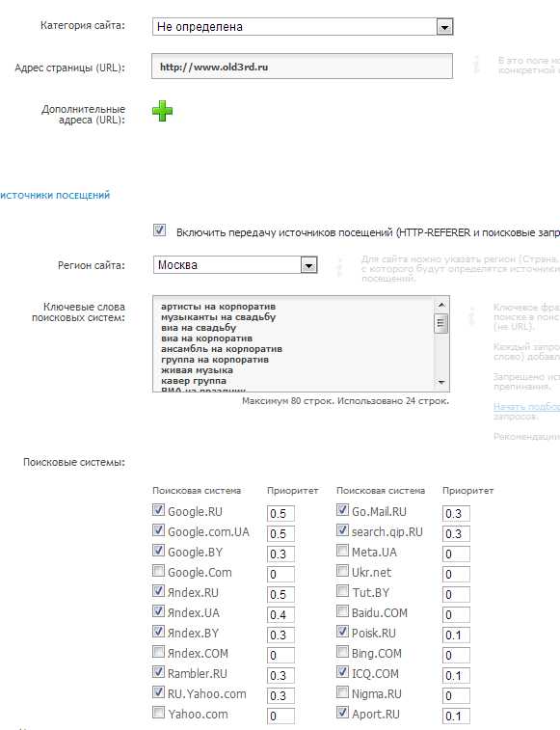Enable the Bing.COM checkbox

click(x=342, y=652)
